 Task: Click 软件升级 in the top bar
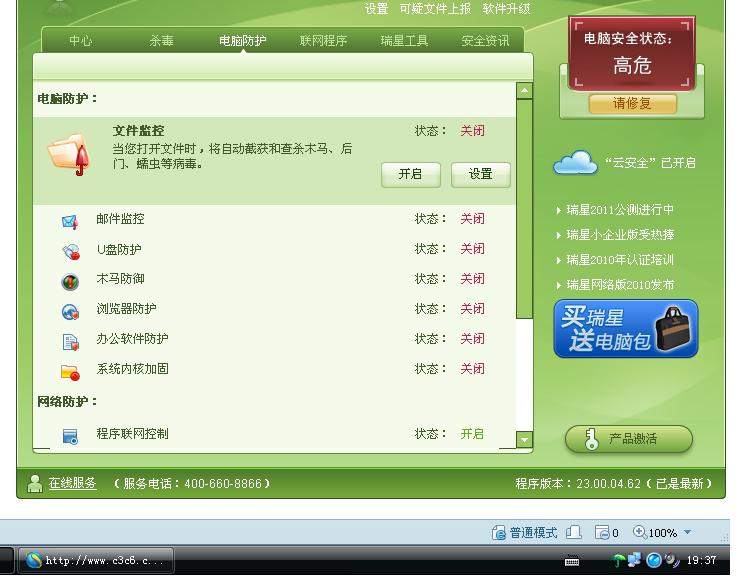point(506,9)
